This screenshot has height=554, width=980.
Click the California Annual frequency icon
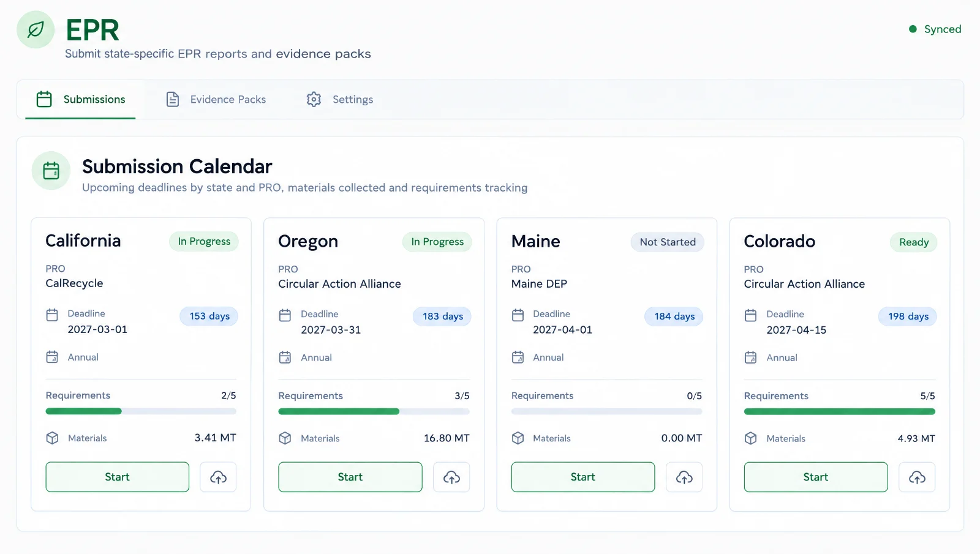click(52, 357)
